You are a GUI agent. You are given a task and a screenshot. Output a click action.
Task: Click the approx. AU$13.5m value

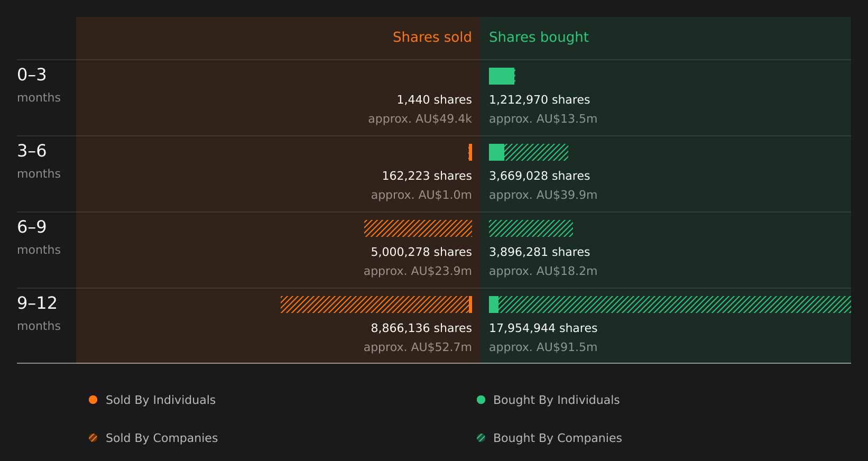[x=543, y=119]
